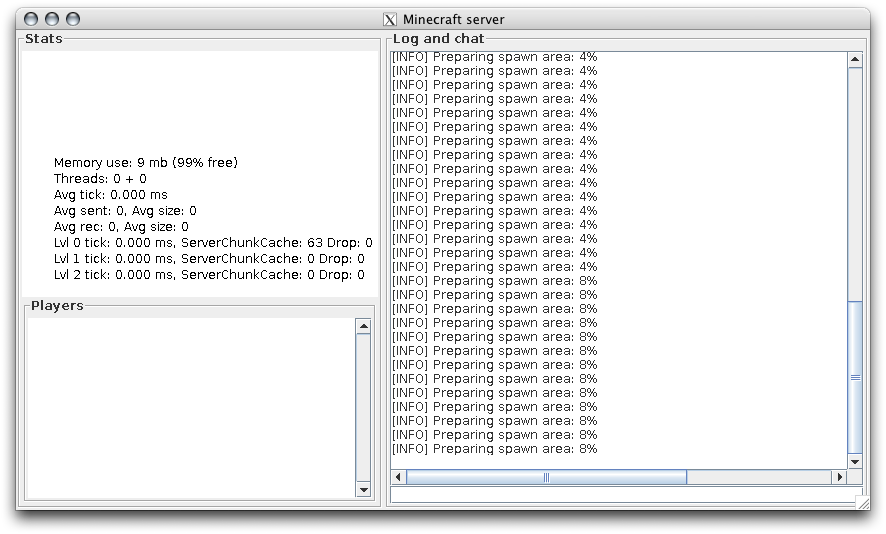Viewport: 886px width, 534px height.
Task: Click the empty Players list box
Action: coord(191,408)
